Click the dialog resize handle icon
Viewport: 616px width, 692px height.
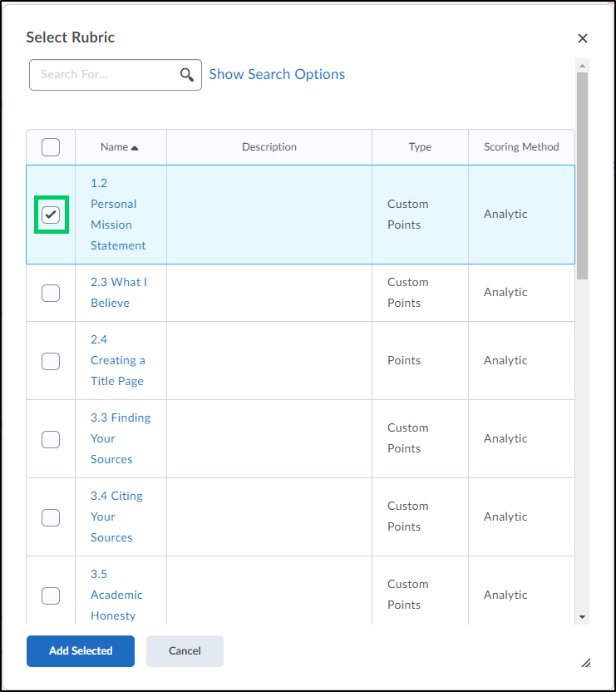click(x=585, y=662)
